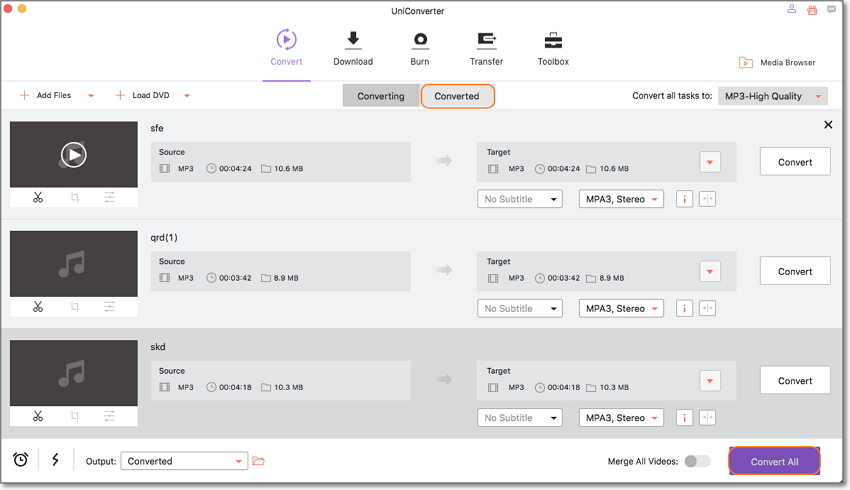The image size is (850, 490).
Task: Open the schedule alarm clock icon
Action: pyautogui.click(x=21, y=460)
